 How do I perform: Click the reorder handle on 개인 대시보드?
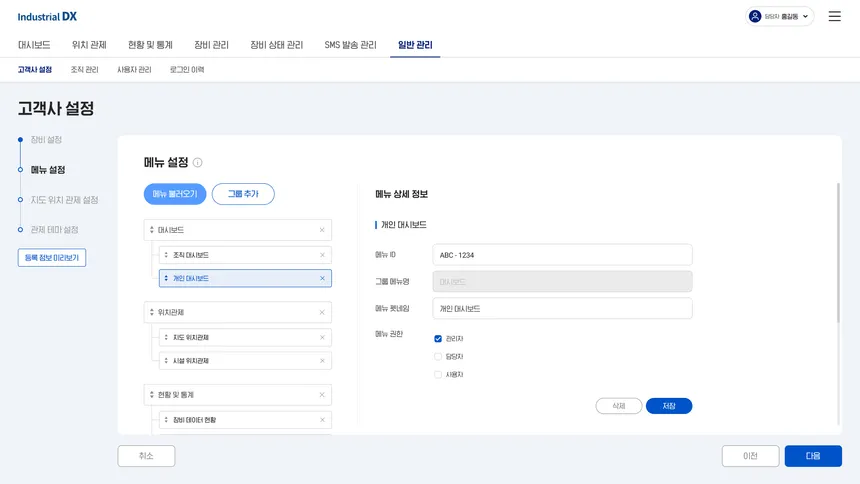point(166,278)
